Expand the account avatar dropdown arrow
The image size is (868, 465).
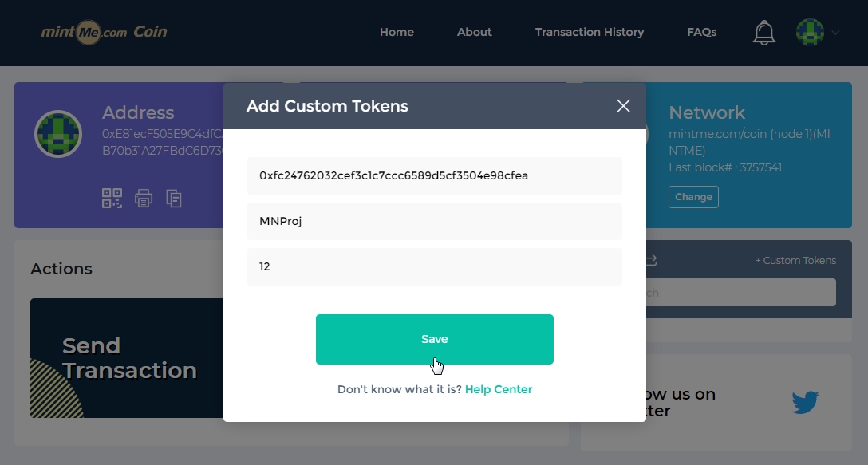[836, 33]
